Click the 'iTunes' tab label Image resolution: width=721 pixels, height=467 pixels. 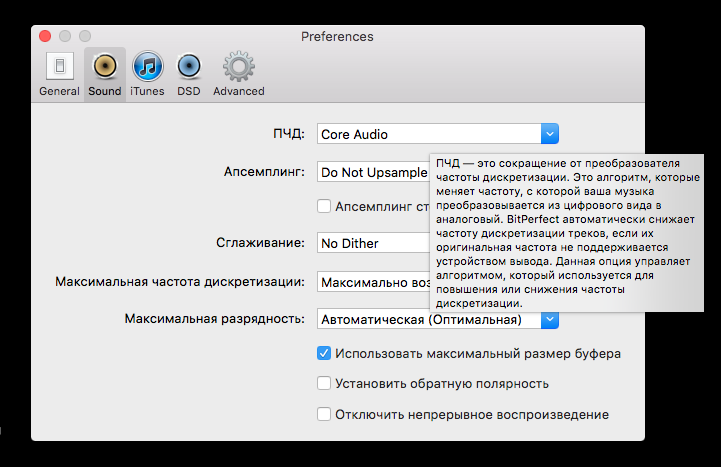tap(147, 91)
